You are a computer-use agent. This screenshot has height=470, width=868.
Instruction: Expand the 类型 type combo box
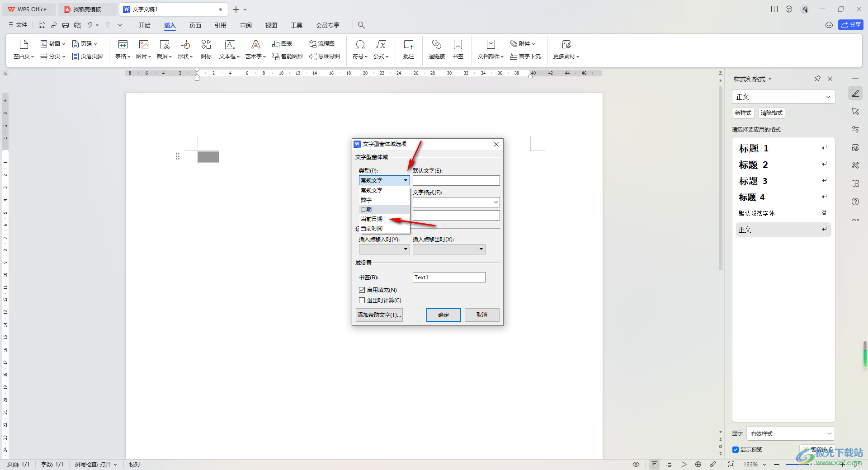pyautogui.click(x=384, y=180)
